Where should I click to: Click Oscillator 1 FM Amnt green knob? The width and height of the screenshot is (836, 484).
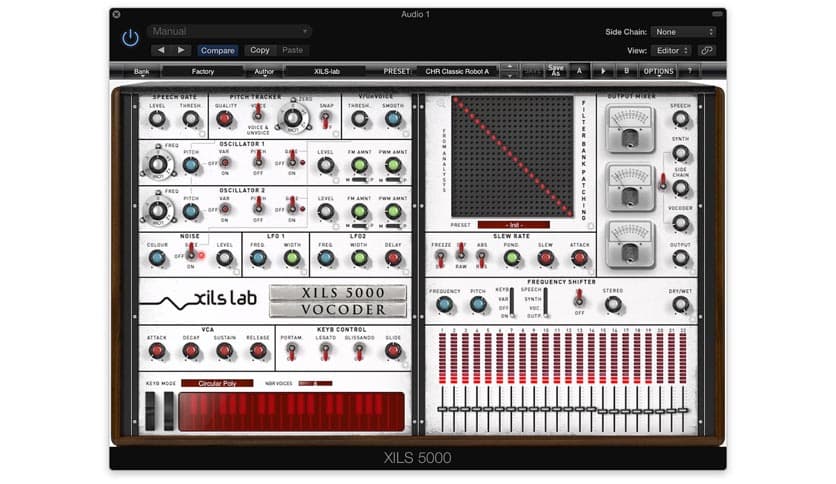coord(359,165)
